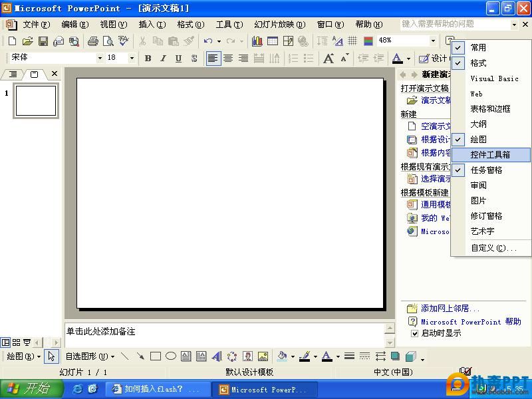Image resolution: width=532 pixels, height=399 pixels.
Task: Expand the Undo history arrow
Action: 219,41
